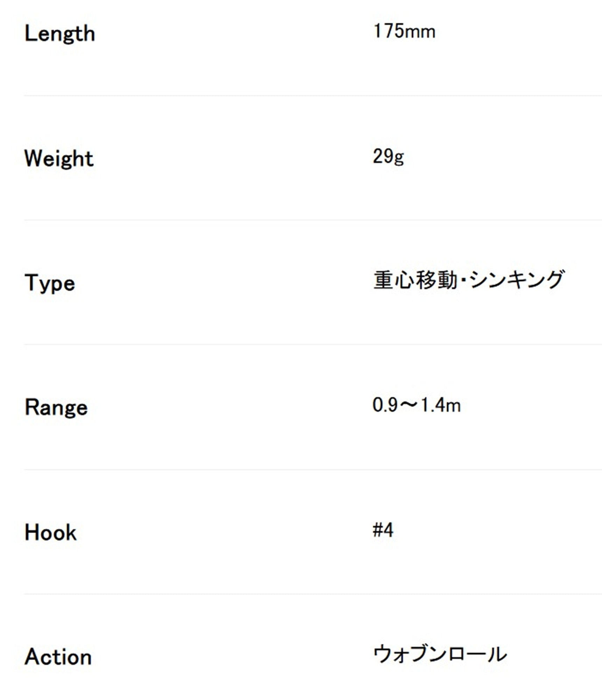602x700 pixels.
Task: Click the Action label
Action: 58,657
